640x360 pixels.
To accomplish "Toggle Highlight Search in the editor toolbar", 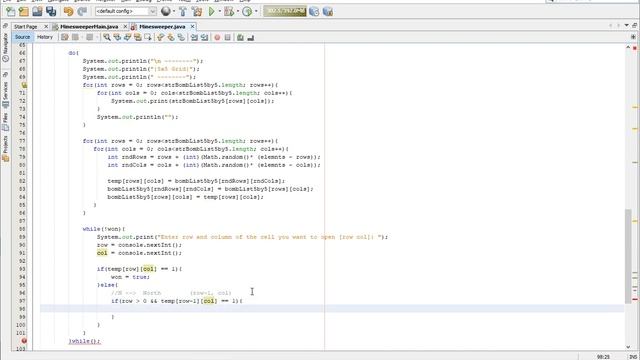I will click(x=138, y=38).
